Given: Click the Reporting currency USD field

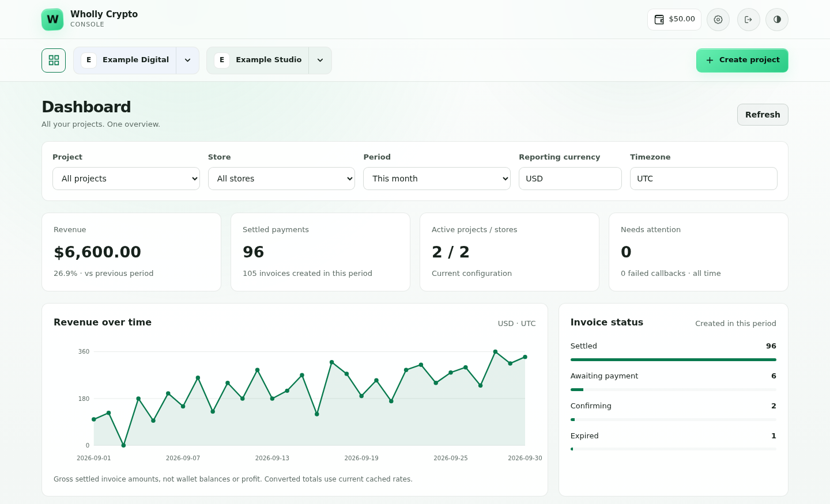Looking at the screenshot, I should click(570, 179).
